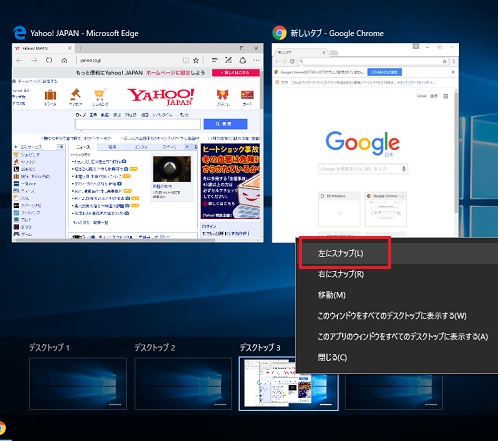
Task: Click Edge web note icon
Action: point(228,60)
